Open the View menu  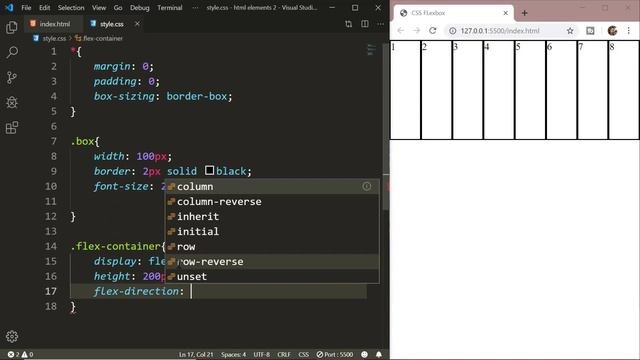pyautogui.click(x=99, y=8)
